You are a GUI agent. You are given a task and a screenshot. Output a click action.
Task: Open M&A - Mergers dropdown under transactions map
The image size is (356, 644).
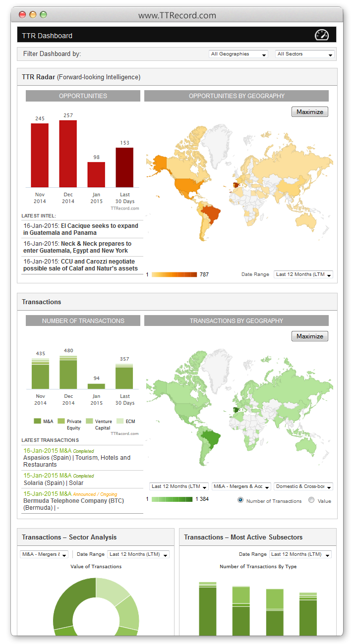241,486
